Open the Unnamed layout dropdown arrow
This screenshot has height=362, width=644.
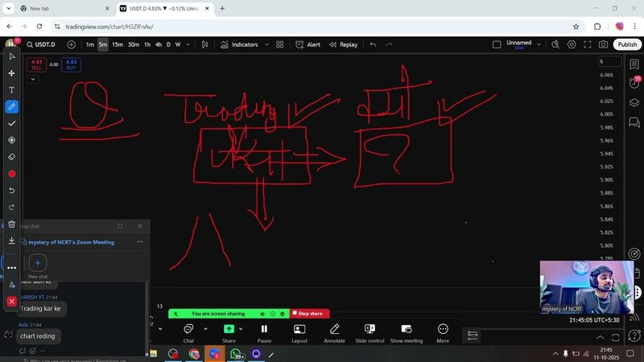click(x=539, y=45)
